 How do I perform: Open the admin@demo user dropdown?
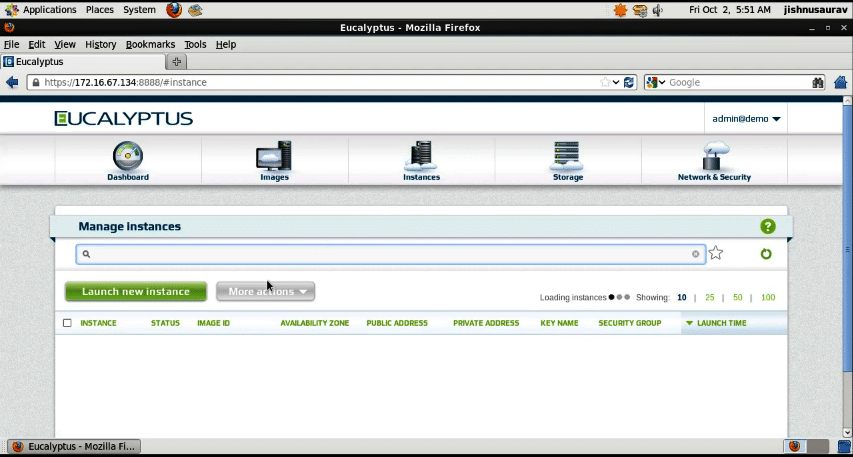point(746,119)
